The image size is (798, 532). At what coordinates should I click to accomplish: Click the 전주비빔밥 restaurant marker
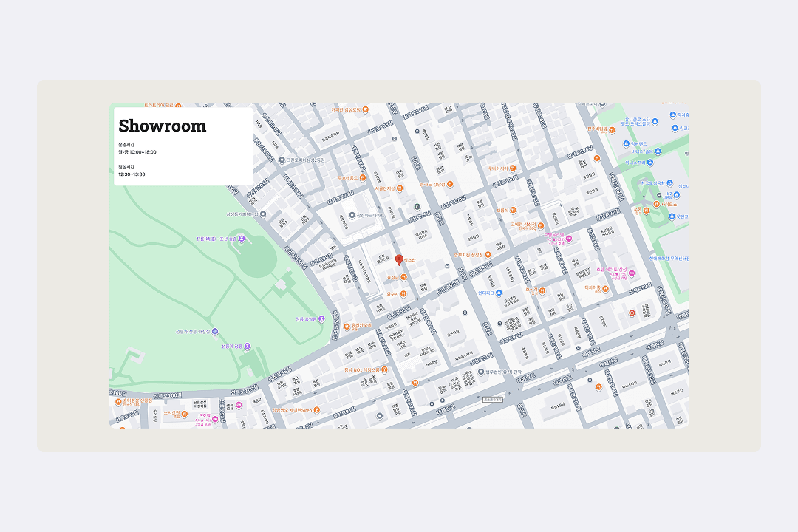[x=613, y=129]
